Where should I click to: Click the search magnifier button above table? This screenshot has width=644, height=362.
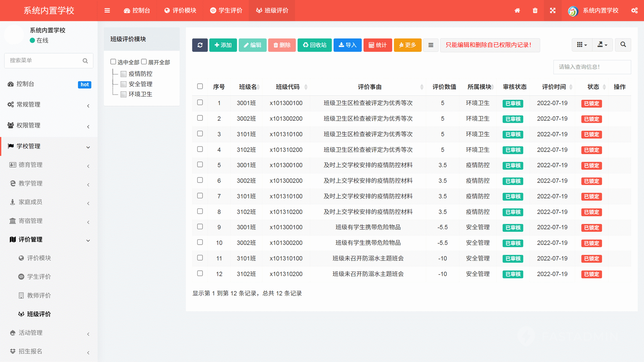(623, 45)
